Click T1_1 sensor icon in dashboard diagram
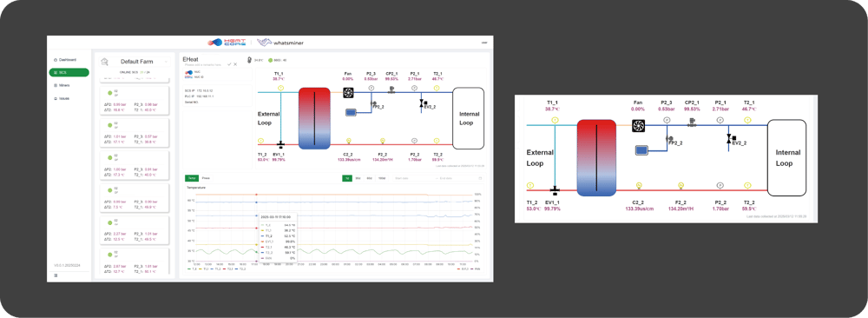Screen dimensions: 868x318 point(280,88)
